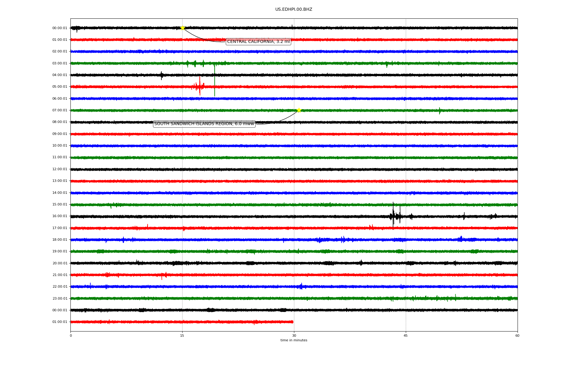The height and width of the screenshot is (368, 588).
Task: Click the small green spike on the 07:00:01 trace
Action: pyautogui.click(x=439, y=110)
